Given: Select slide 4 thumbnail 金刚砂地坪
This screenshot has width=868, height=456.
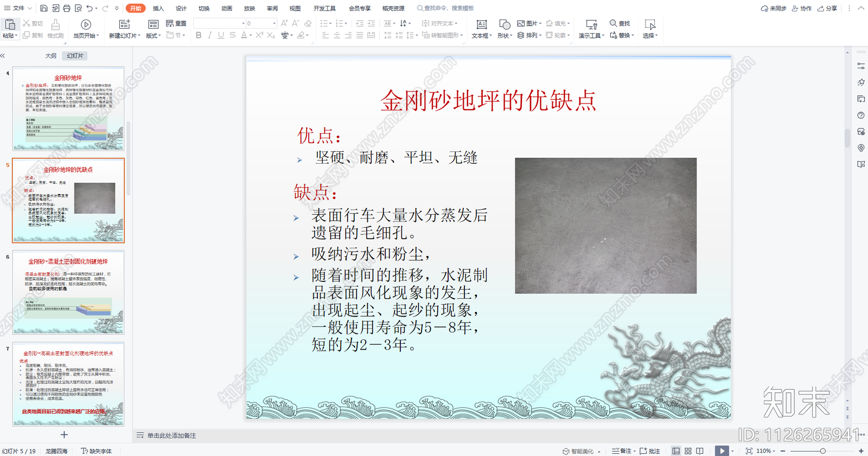Looking at the screenshot, I should point(68,108).
